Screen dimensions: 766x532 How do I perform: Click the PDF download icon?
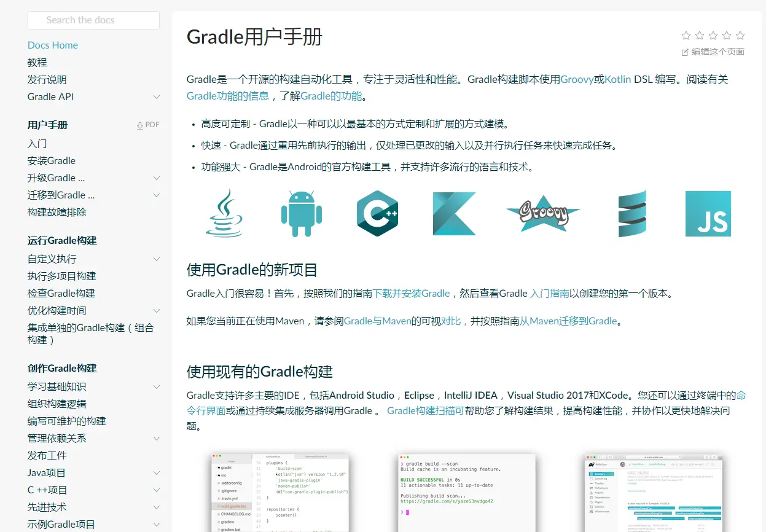click(x=140, y=125)
